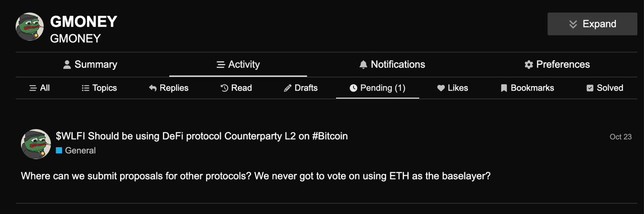
Task: Click the heart icon beside Likes
Action: point(441,88)
